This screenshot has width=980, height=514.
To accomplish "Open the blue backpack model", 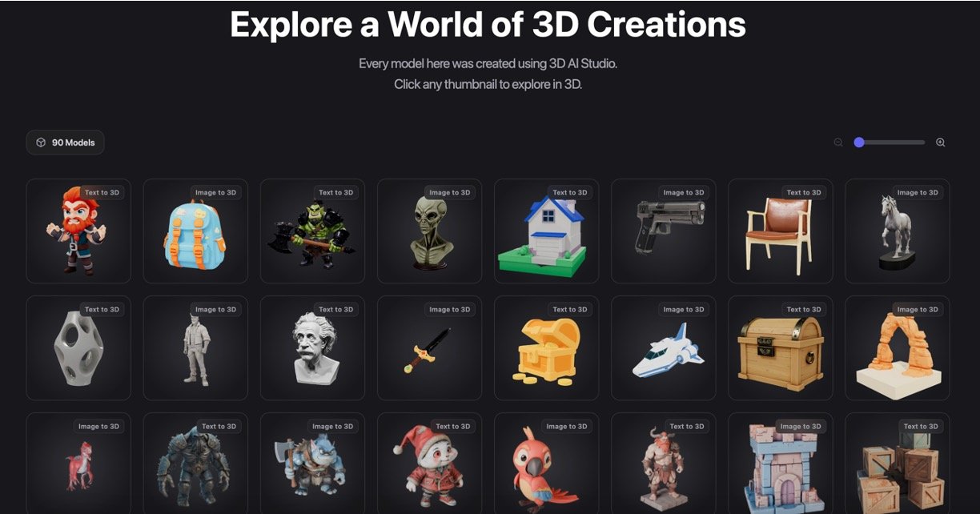I will 195,231.
